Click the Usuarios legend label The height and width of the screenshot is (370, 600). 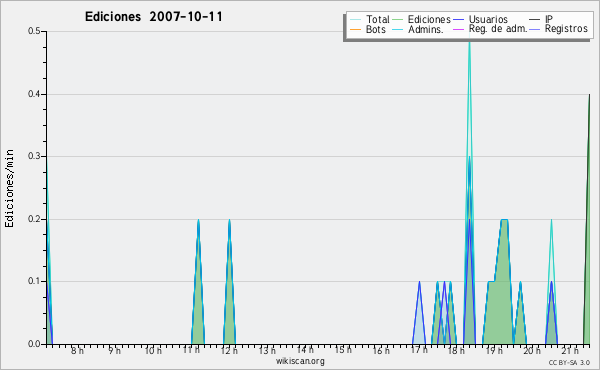(x=488, y=19)
